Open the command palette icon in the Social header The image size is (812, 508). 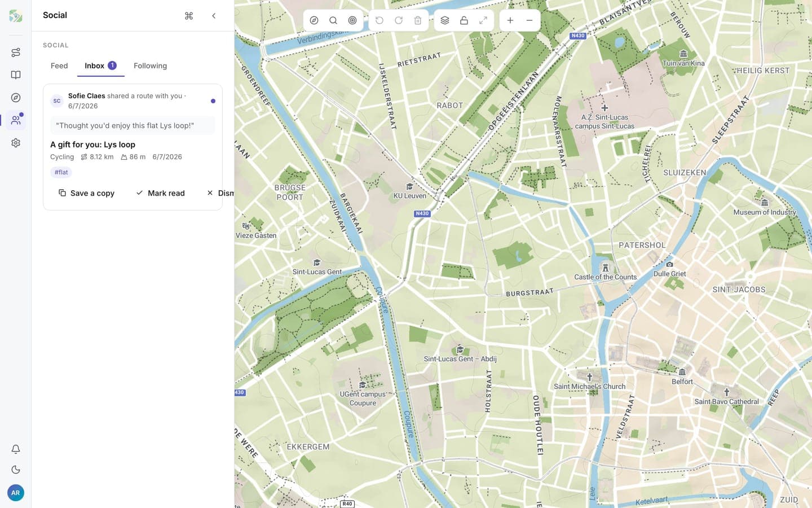(x=189, y=16)
